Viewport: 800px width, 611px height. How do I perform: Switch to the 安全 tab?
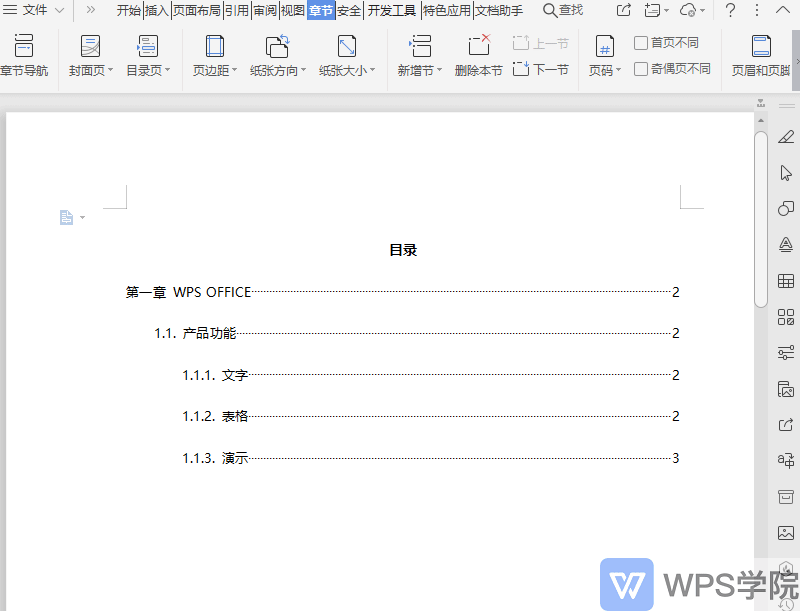pos(349,10)
